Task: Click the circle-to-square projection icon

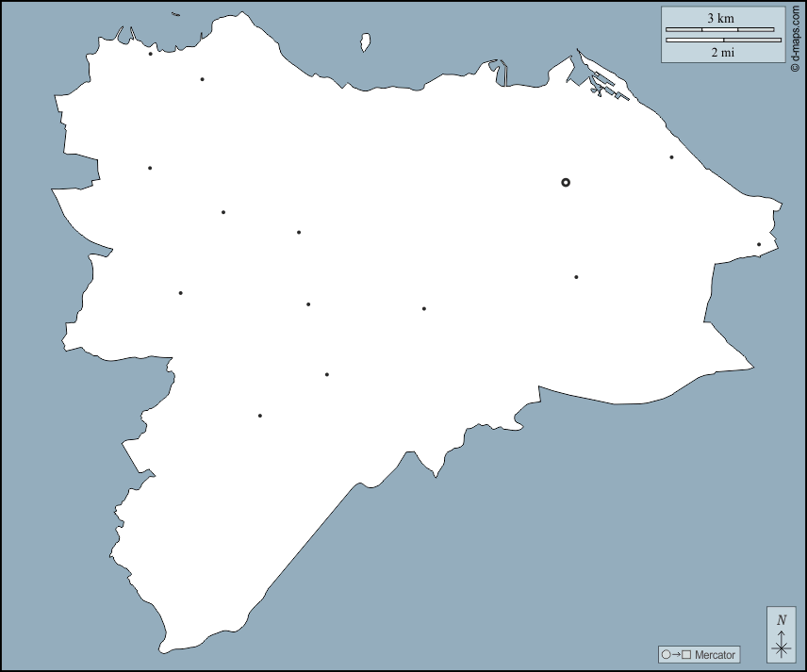Action: [x=676, y=655]
